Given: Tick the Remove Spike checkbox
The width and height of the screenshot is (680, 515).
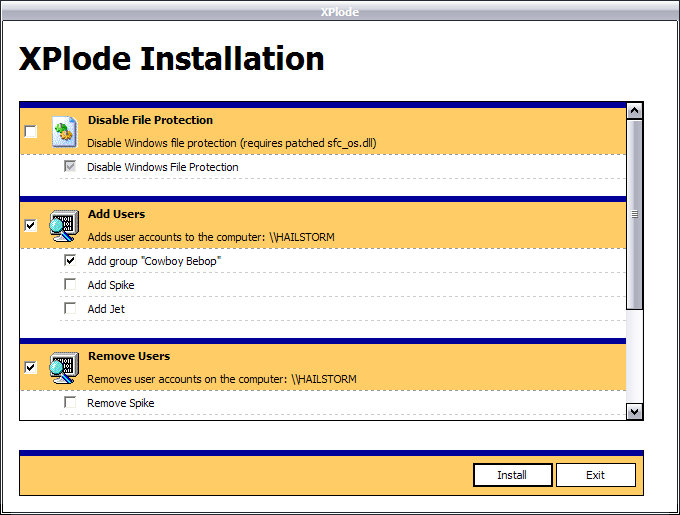Looking at the screenshot, I should [x=70, y=402].
